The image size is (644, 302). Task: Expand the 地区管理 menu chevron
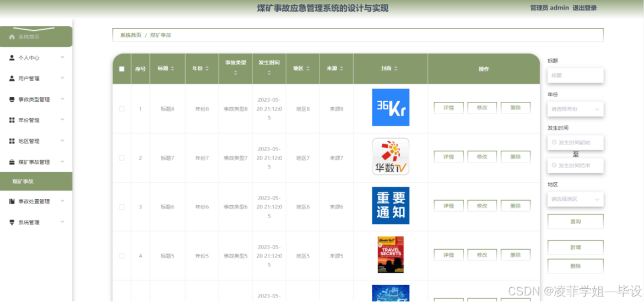tap(62, 140)
